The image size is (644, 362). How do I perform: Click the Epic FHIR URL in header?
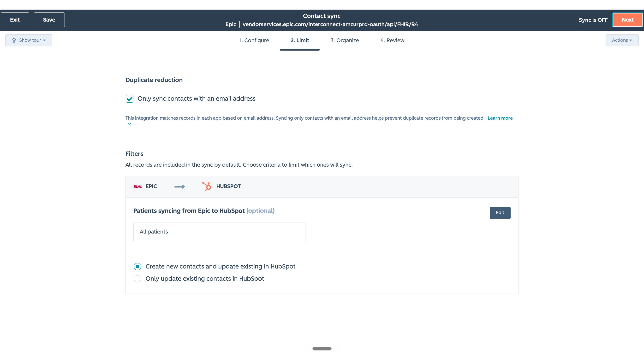coord(330,24)
